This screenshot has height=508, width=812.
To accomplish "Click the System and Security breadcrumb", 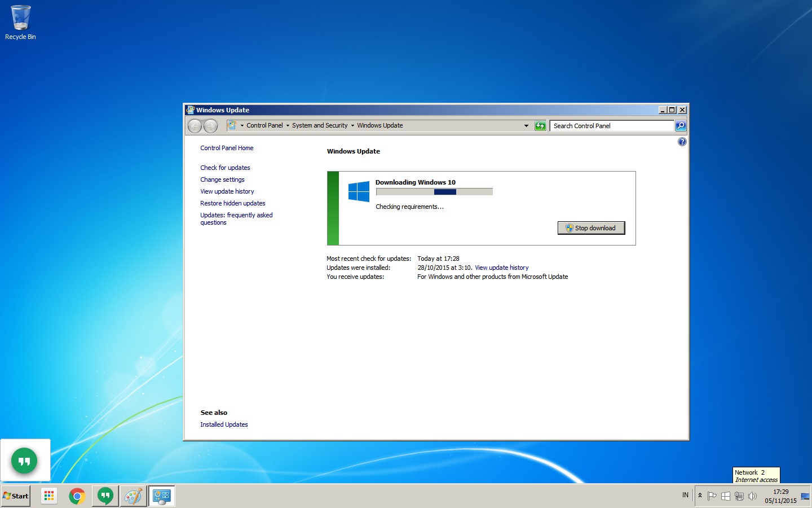I will pos(320,126).
